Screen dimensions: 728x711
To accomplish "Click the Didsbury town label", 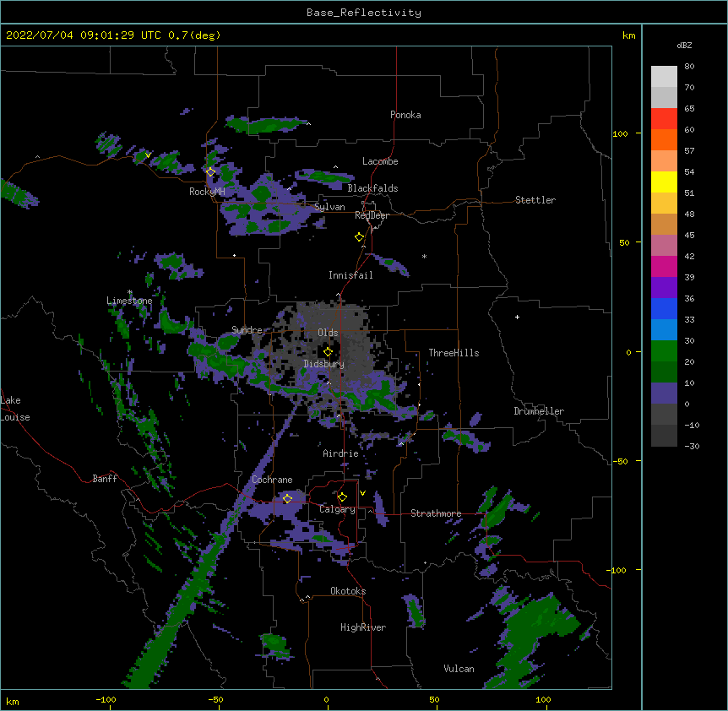I will [324, 364].
